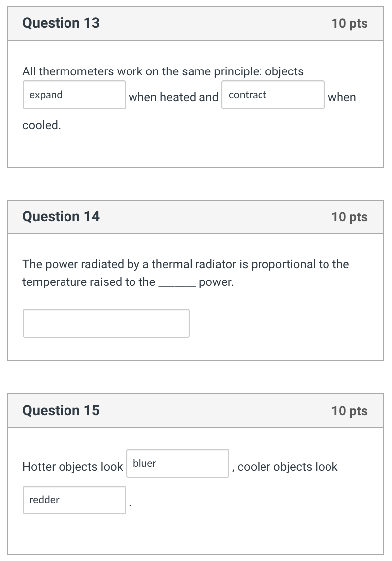Screen dimensions: 392x561
Task: Click the empty answer field under Question 14
Action: pyautogui.click(x=106, y=323)
